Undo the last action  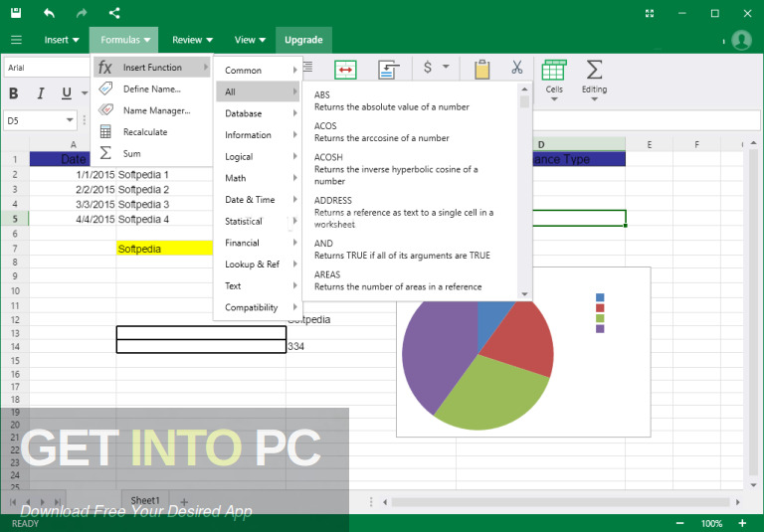49,13
